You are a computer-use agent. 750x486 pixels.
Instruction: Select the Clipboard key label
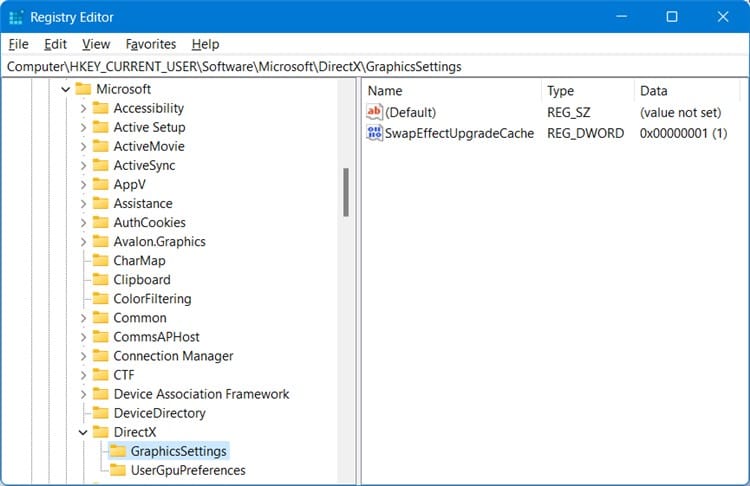pyautogui.click(x=142, y=280)
